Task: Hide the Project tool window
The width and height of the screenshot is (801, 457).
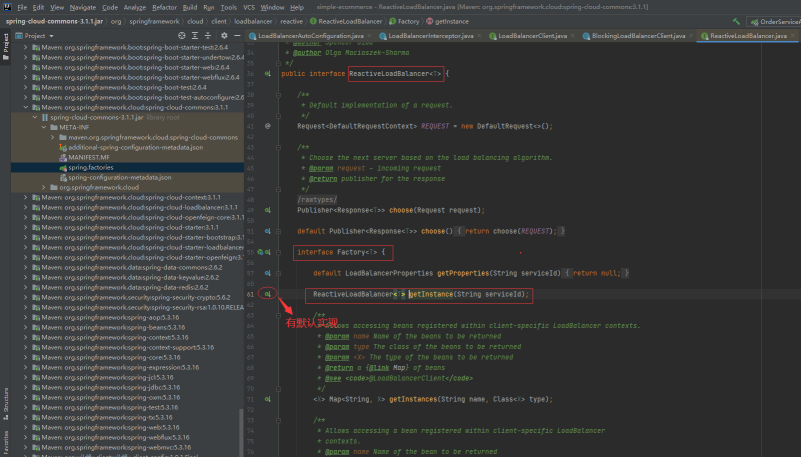Action: pos(238,35)
